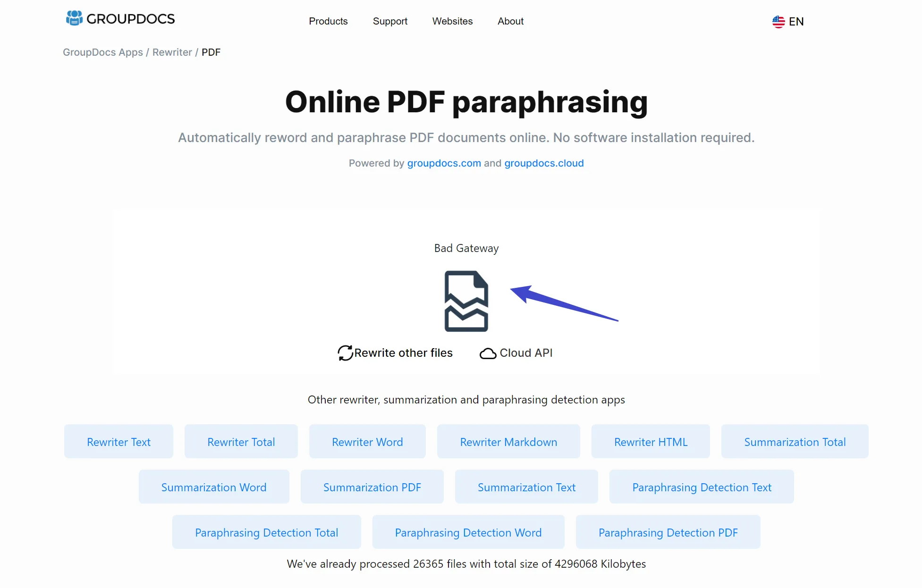Select the Rewriter HTML tool

point(650,442)
